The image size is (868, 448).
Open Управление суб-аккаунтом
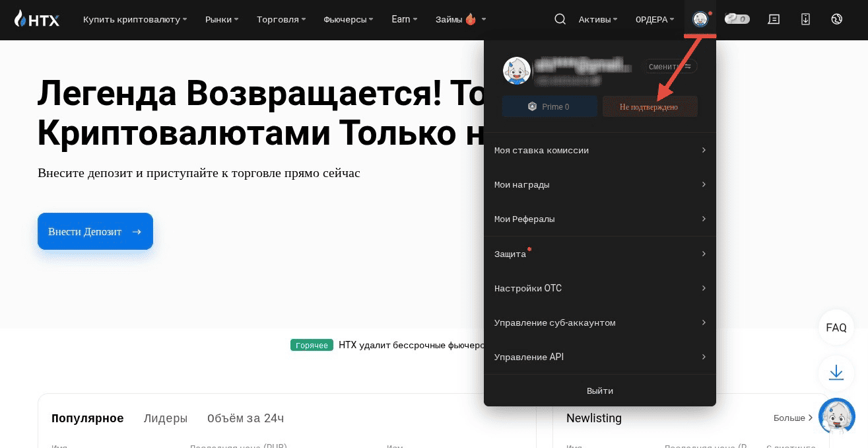(x=600, y=322)
